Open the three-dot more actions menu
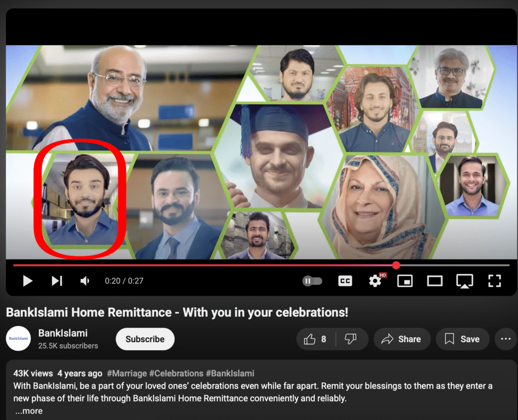This screenshot has width=518, height=420. pos(505,339)
